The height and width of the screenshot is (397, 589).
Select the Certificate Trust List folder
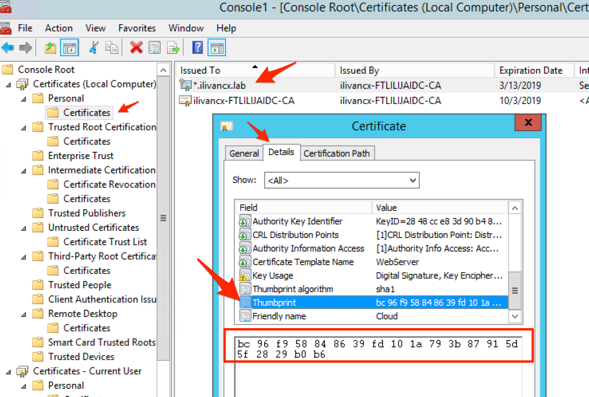[x=97, y=242]
